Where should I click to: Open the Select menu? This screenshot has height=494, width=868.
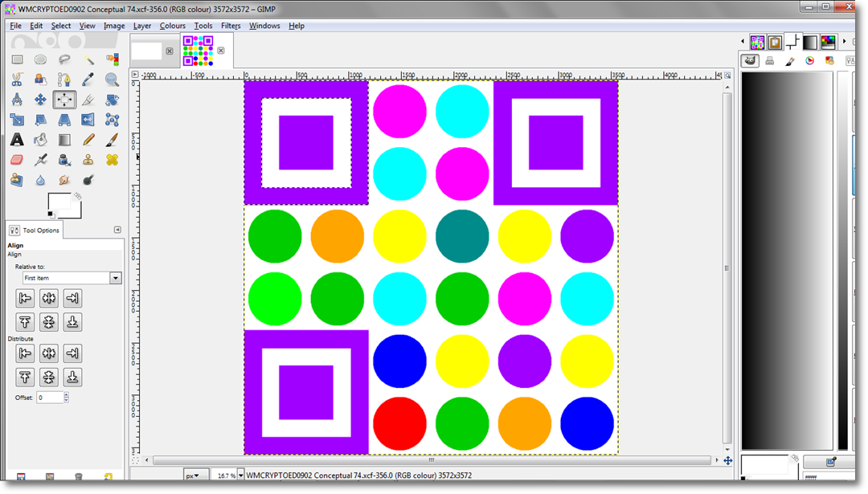(x=61, y=26)
